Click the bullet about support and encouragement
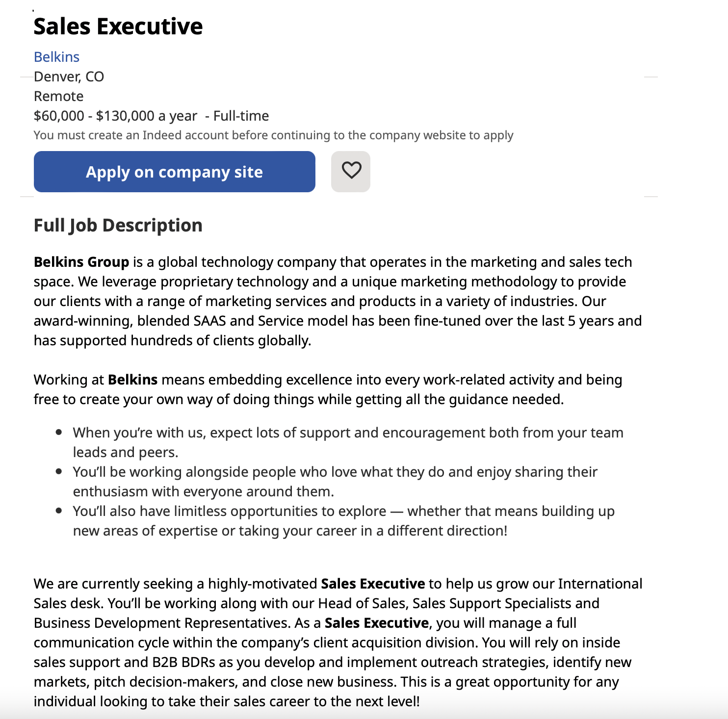The width and height of the screenshot is (728, 719). (x=348, y=442)
